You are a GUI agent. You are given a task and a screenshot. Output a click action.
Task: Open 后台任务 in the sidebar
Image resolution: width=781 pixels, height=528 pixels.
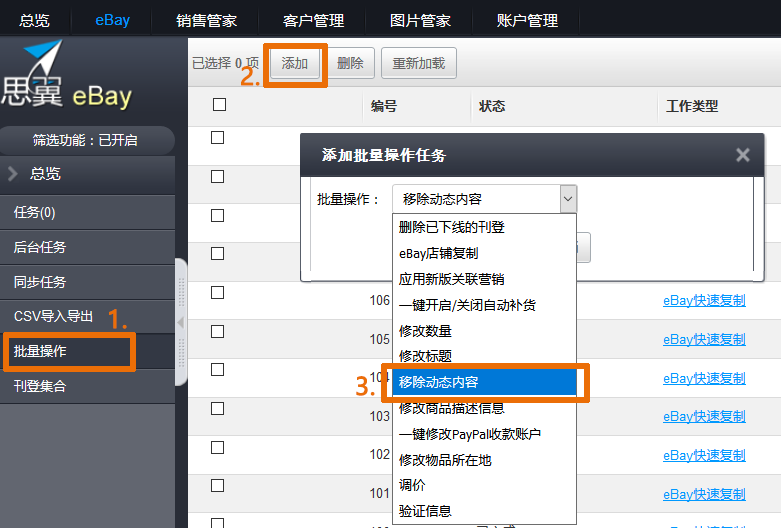87,247
